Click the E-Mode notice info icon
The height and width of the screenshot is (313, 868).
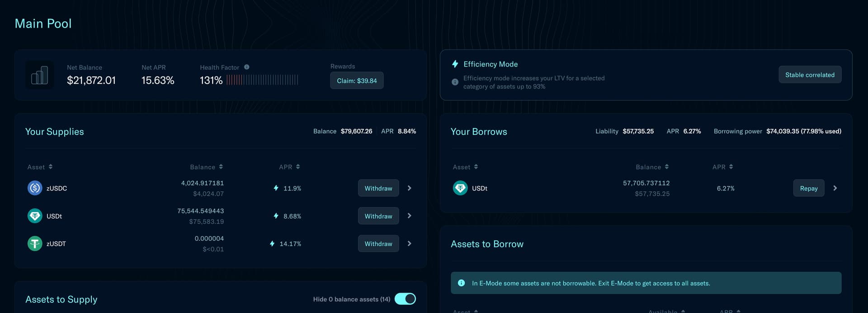click(462, 283)
